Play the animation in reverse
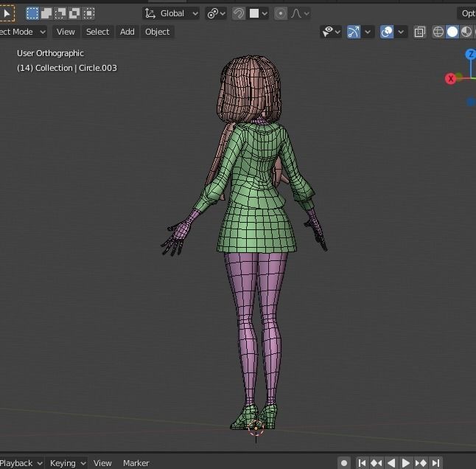476x469 pixels. 391,463
